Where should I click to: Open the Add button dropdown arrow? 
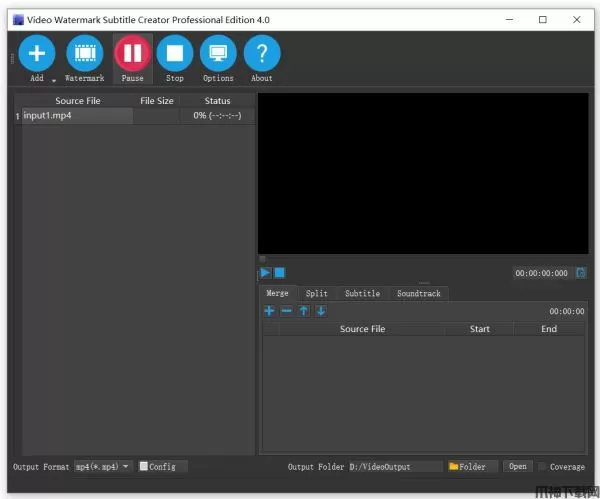point(53,79)
